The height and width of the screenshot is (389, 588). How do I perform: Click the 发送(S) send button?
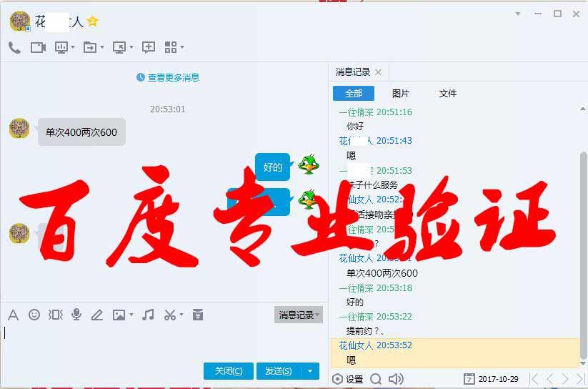[x=278, y=371]
